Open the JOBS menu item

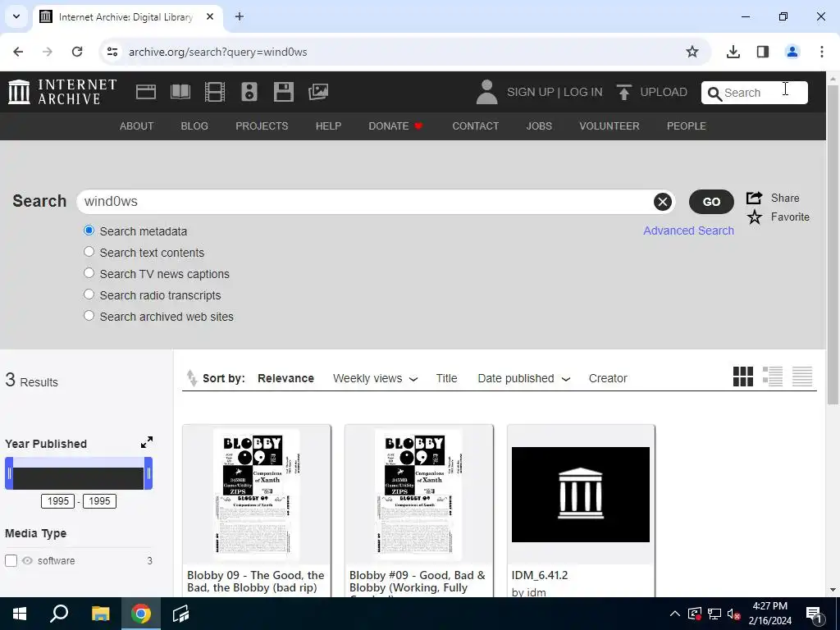[x=539, y=126]
